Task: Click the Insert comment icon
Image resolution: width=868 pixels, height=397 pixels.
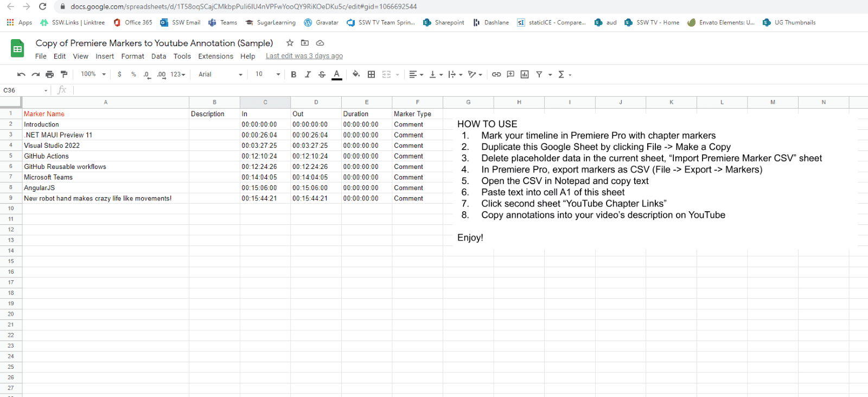Action: [x=510, y=74]
